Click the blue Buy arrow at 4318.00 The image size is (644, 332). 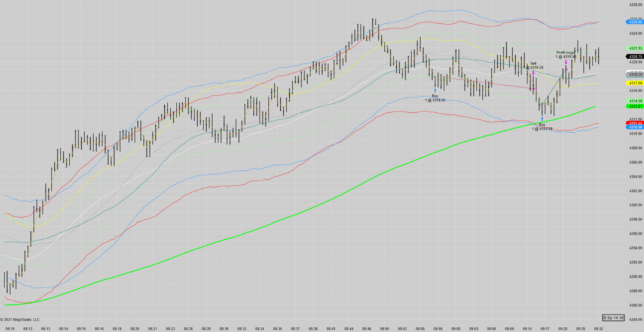coord(435,90)
